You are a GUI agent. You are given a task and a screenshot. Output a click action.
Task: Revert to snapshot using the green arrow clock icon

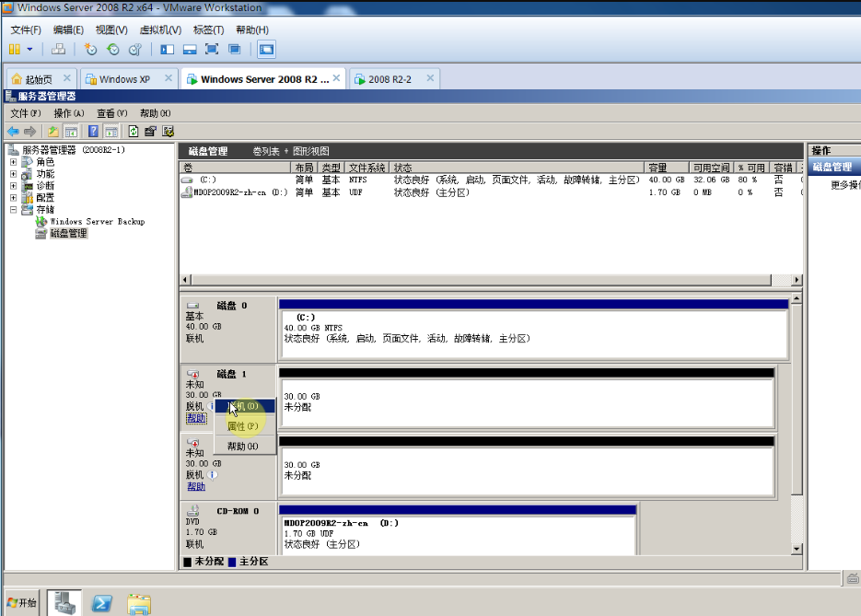click(113, 50)
